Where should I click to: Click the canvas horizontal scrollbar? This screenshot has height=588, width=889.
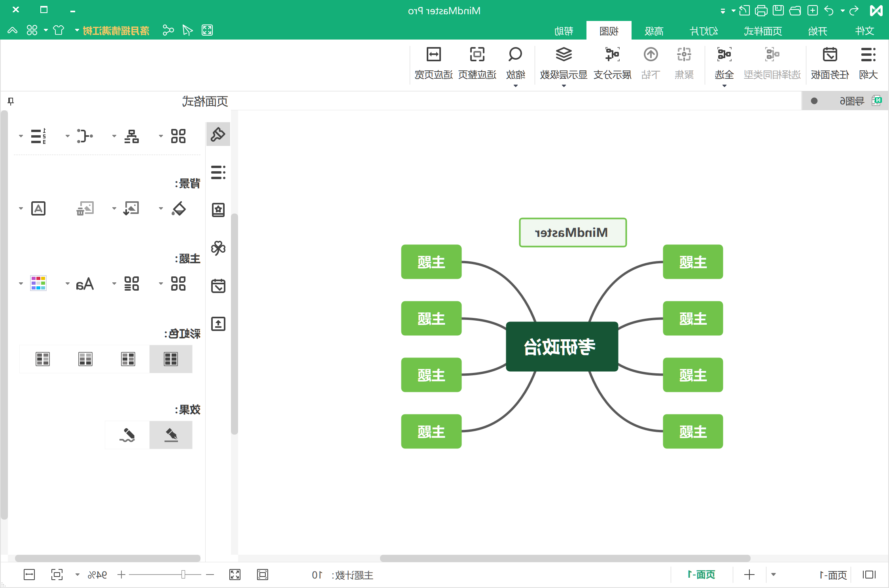pyautogui.click(x=565, y=558)
